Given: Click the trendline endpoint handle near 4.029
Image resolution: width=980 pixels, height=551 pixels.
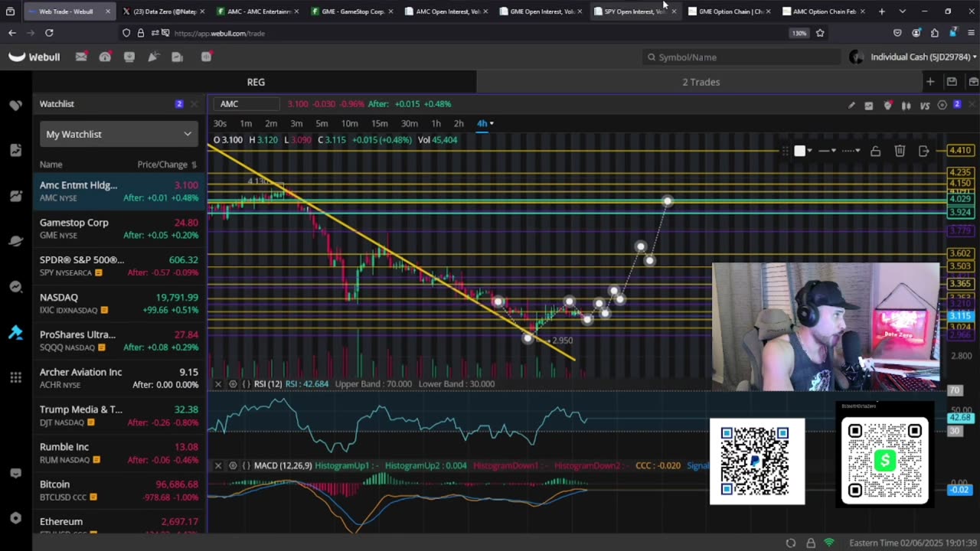Looking at the screenshot, I should [x=668, y=201].
